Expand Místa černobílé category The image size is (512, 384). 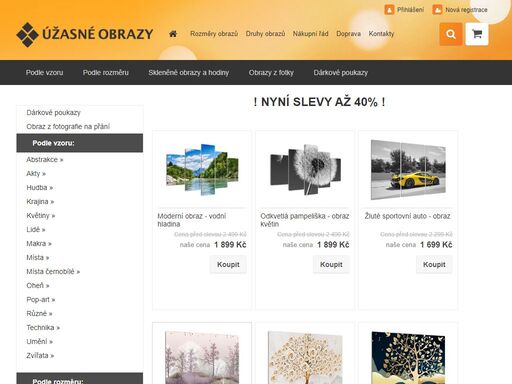pos(53,272)
